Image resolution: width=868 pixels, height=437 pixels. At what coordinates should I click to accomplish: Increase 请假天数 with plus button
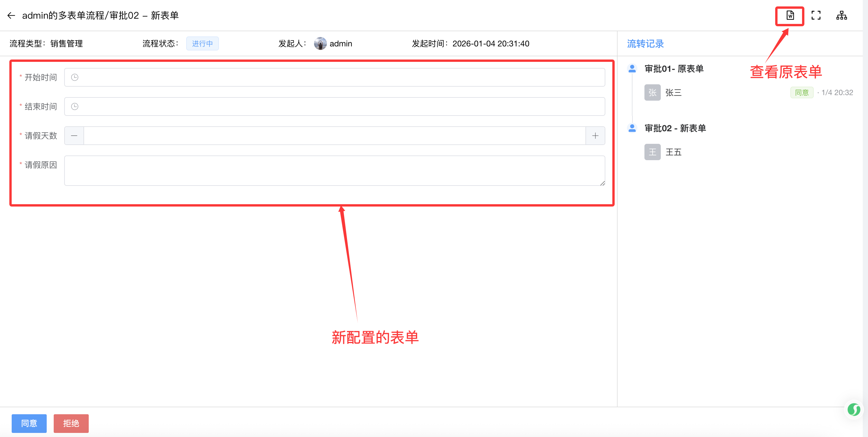[595, 136]
